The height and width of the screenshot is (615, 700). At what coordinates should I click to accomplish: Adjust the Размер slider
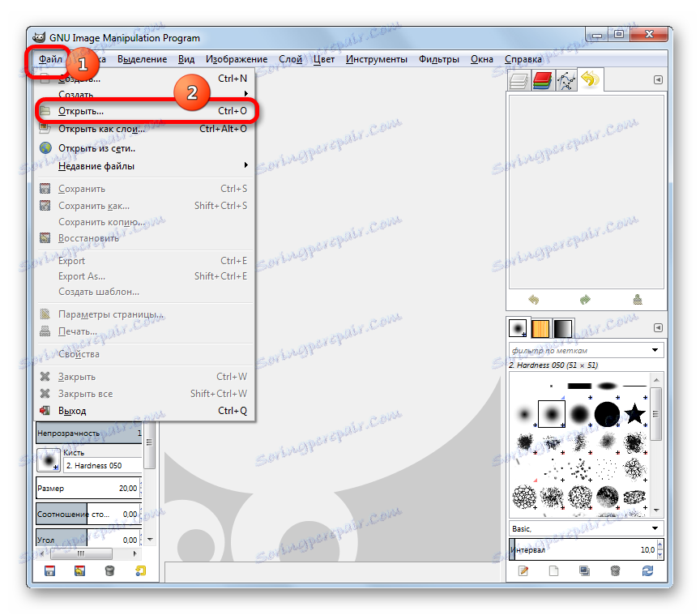click(89, 488)
